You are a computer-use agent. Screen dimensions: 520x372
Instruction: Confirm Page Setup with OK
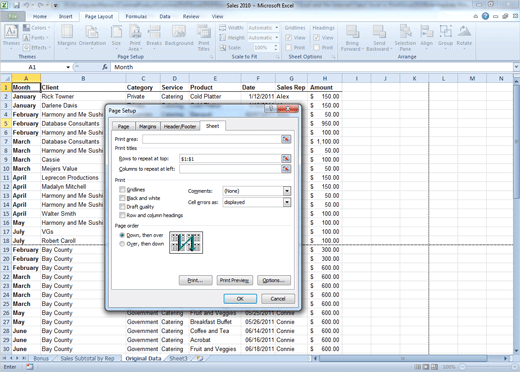coord(240,299)
